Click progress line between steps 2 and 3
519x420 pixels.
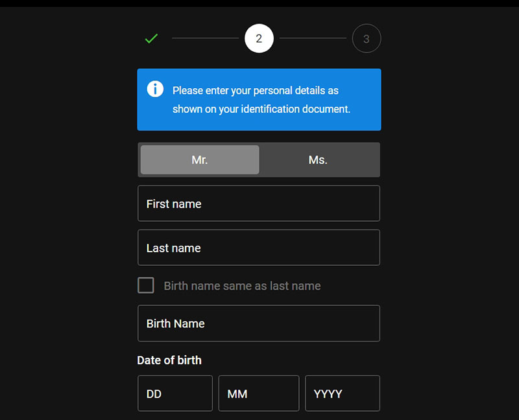(313, 38)
